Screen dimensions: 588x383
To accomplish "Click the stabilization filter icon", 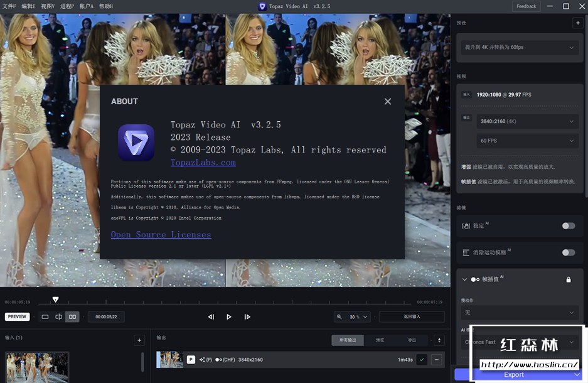I will point(466,226).
